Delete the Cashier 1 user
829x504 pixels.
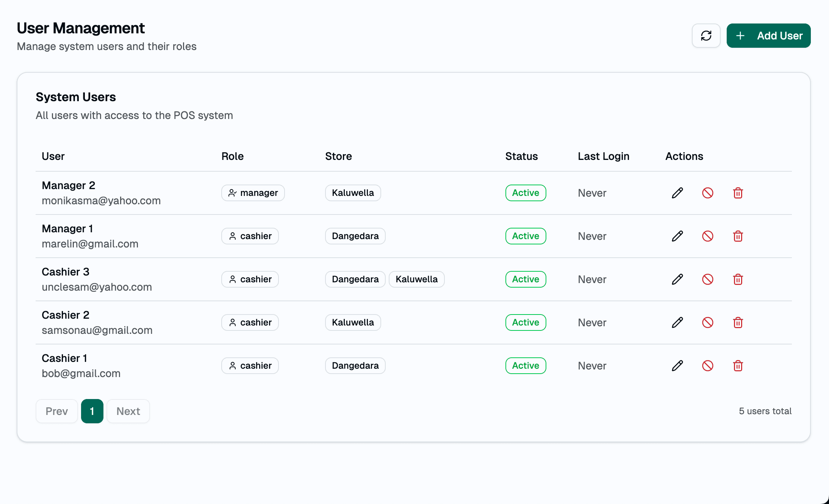738,366
